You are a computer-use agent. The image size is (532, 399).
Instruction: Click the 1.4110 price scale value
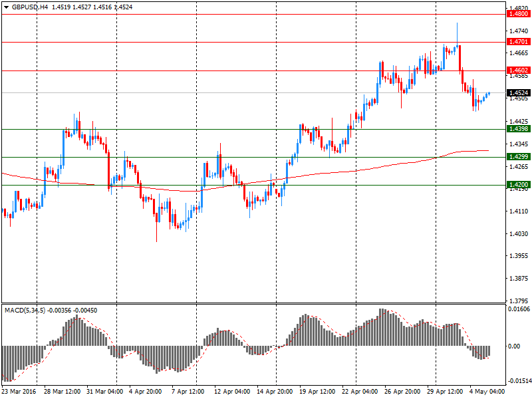[x=519, y=211]
